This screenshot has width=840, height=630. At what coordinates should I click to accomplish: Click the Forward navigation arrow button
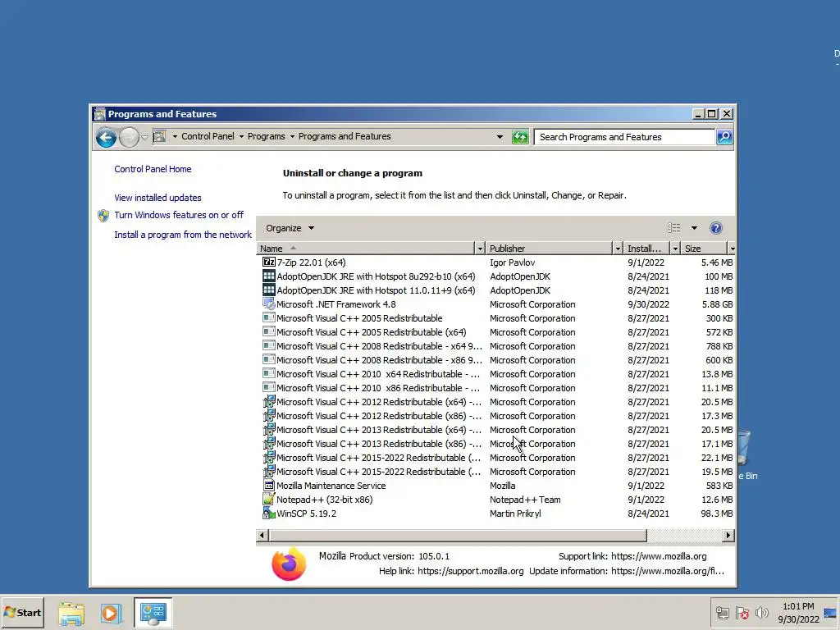129,138
